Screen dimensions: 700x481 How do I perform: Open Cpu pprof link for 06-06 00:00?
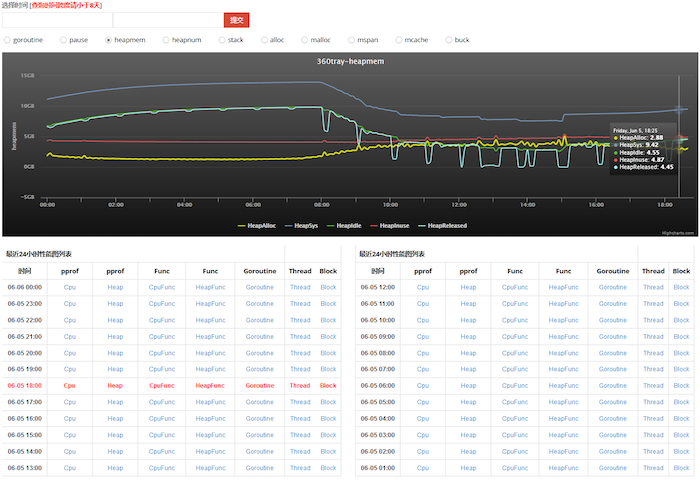pyautogui.click(x=70, y=287)
